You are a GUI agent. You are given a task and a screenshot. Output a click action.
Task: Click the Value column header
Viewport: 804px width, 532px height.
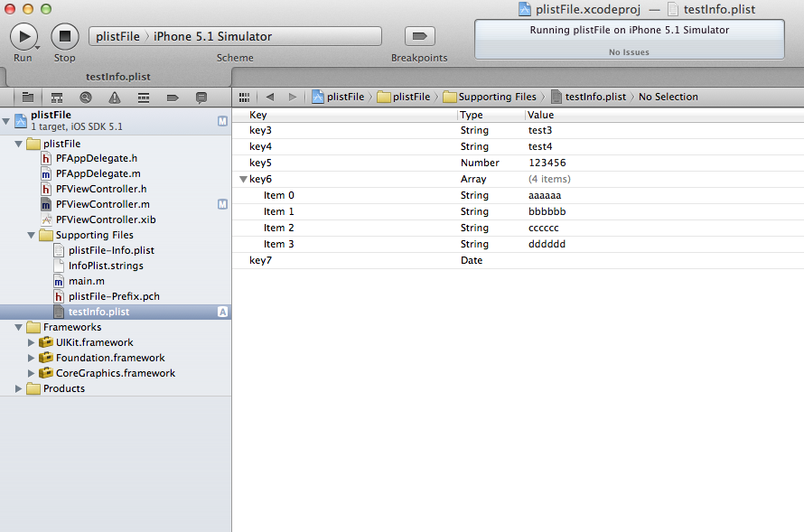coord(665,115)
